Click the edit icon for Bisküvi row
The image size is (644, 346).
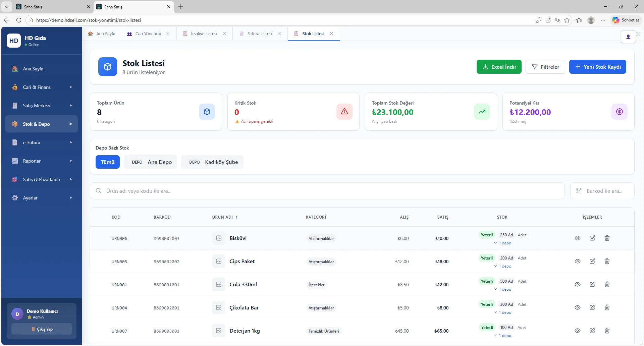click(592, 238)
